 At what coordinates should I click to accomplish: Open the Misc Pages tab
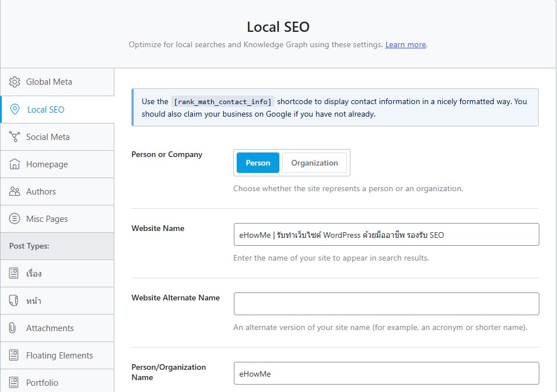tap(57, 218)
